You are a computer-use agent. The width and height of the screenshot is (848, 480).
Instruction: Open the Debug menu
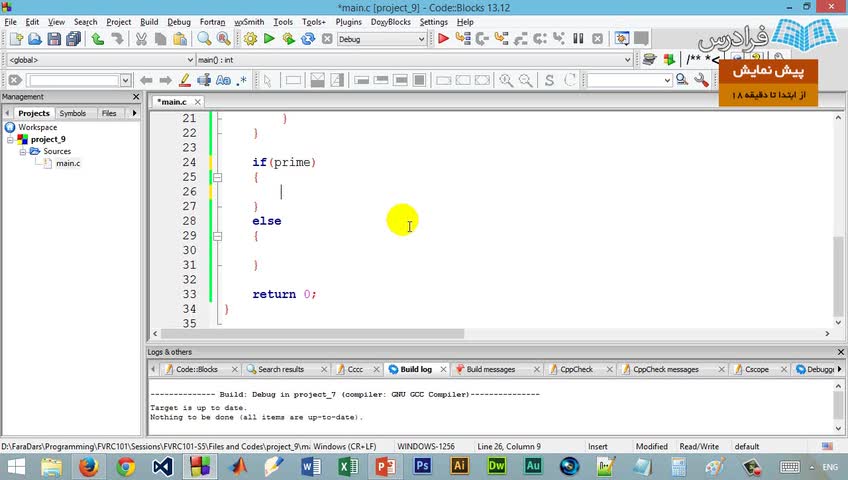click(178, 22)
